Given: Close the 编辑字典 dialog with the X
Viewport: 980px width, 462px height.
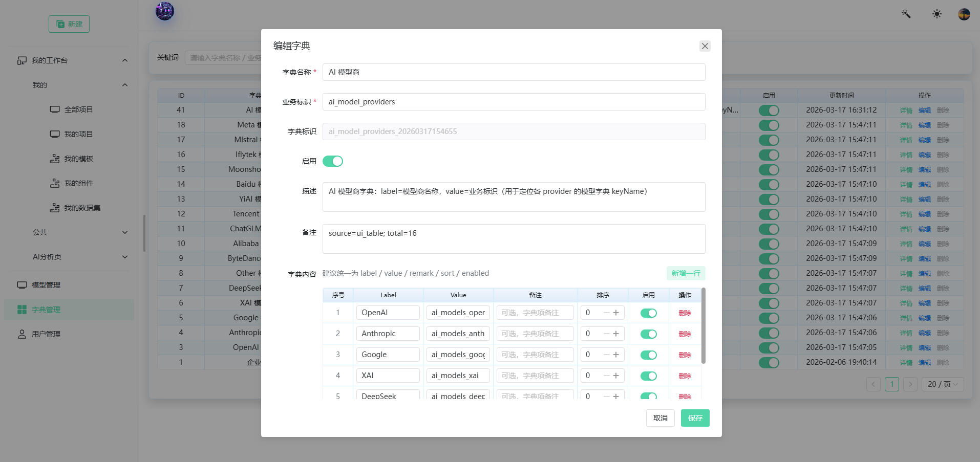Looking at the screenshot, I should (x=705, y=46).
